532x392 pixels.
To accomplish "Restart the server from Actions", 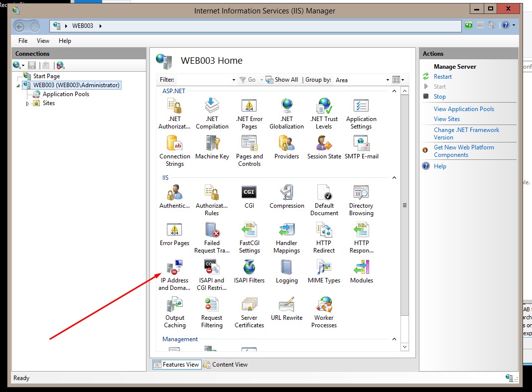I will point(442,77).
